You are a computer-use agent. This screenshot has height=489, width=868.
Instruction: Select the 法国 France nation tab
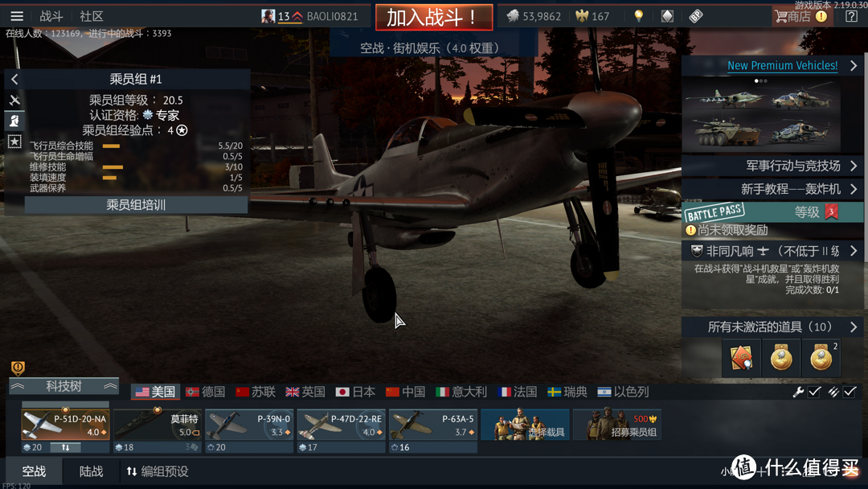517,392
